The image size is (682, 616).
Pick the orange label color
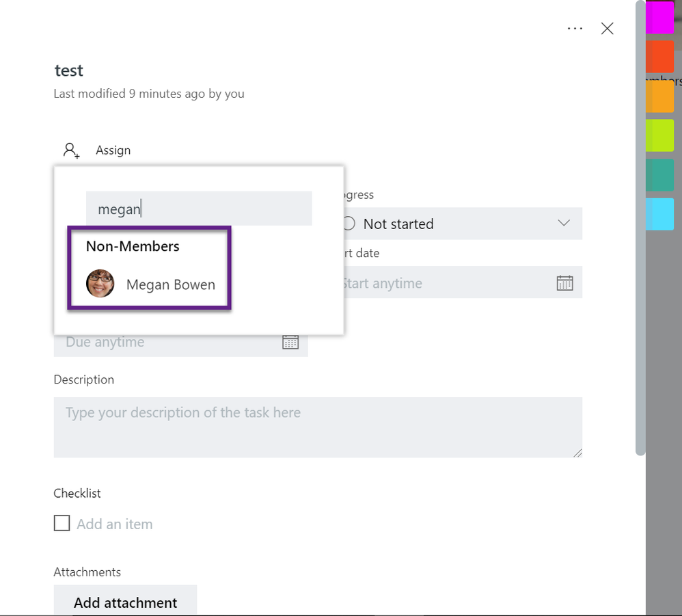click(660, 97)
